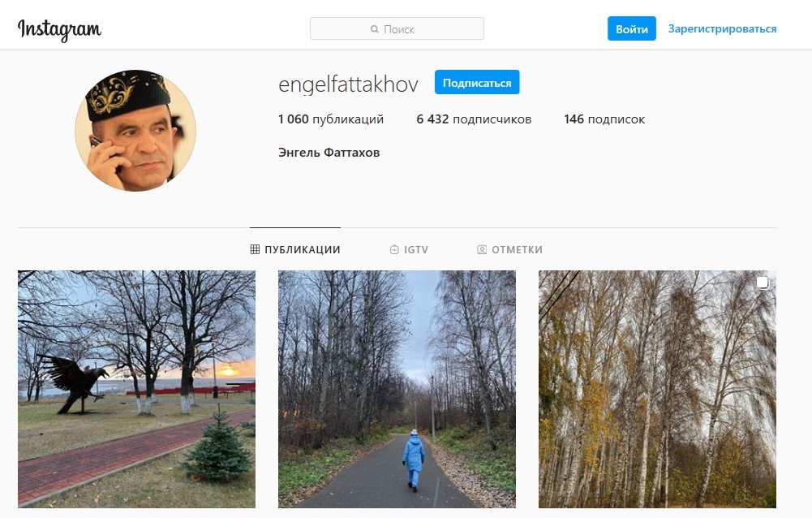Click the Instagram logo

(59, 30)
